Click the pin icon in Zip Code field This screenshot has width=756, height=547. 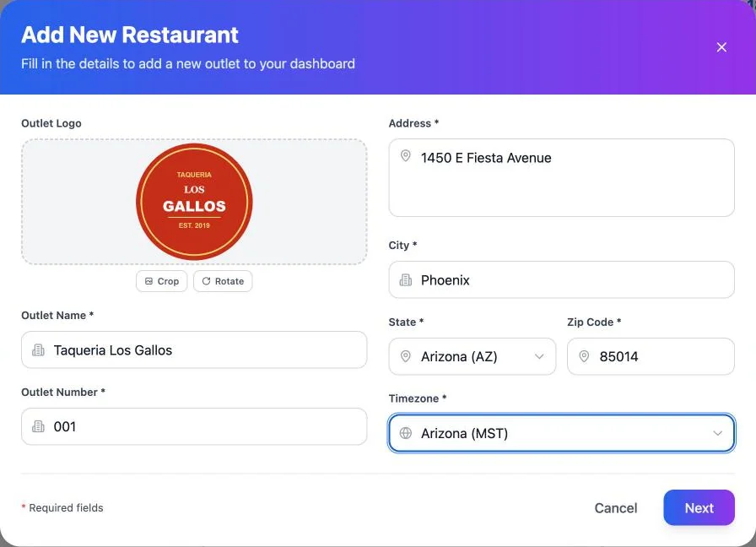584,356
